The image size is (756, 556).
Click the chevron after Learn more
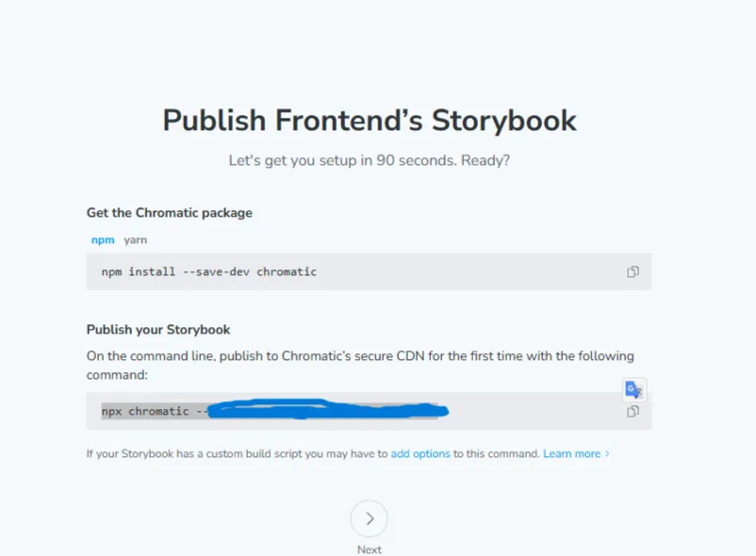pyautogui.click(x=607, y=454)
